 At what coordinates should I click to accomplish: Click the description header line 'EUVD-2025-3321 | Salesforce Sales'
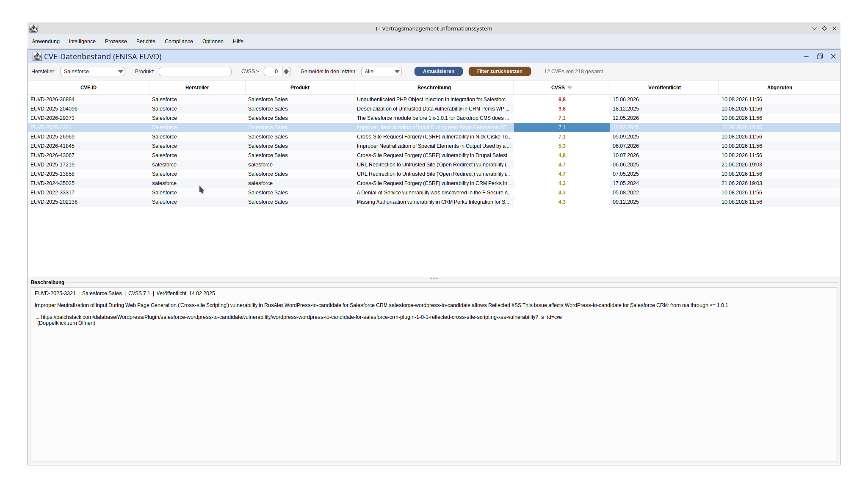pos(125,293)
